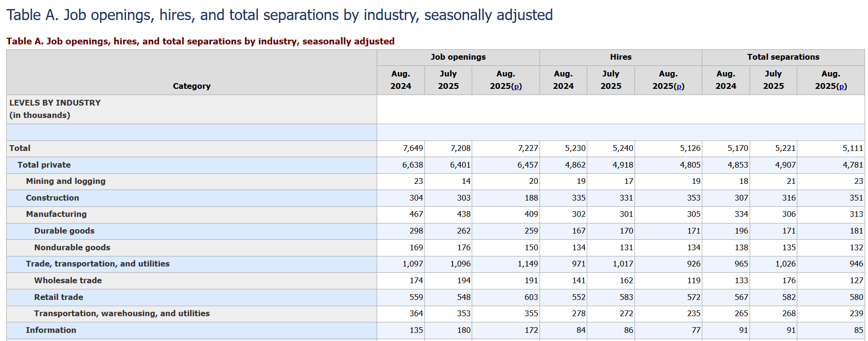Image resolution: width=868 pixels, height=341 pixels.
Task: Select the Mining and logging row label
Action: click(x=65, y=181)
